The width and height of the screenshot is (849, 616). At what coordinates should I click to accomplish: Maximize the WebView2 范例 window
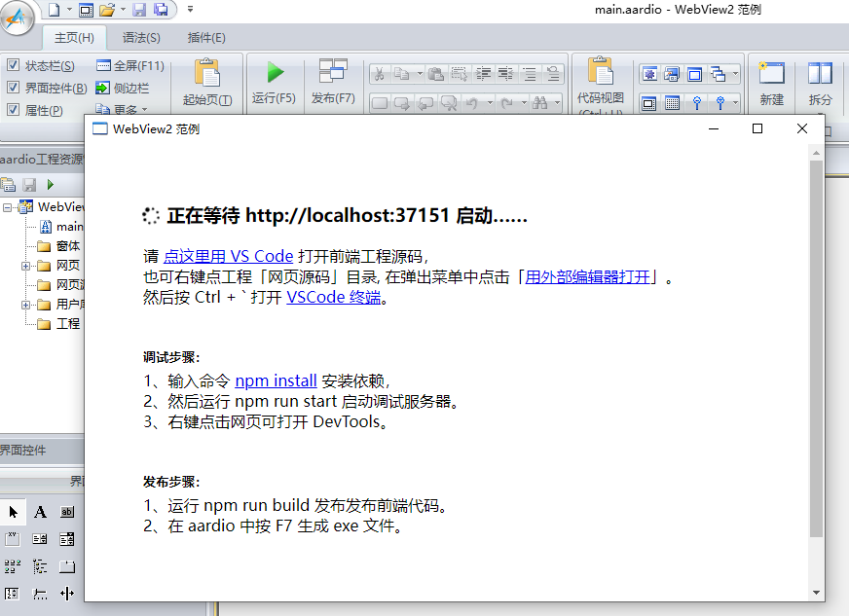pos(757,128)
